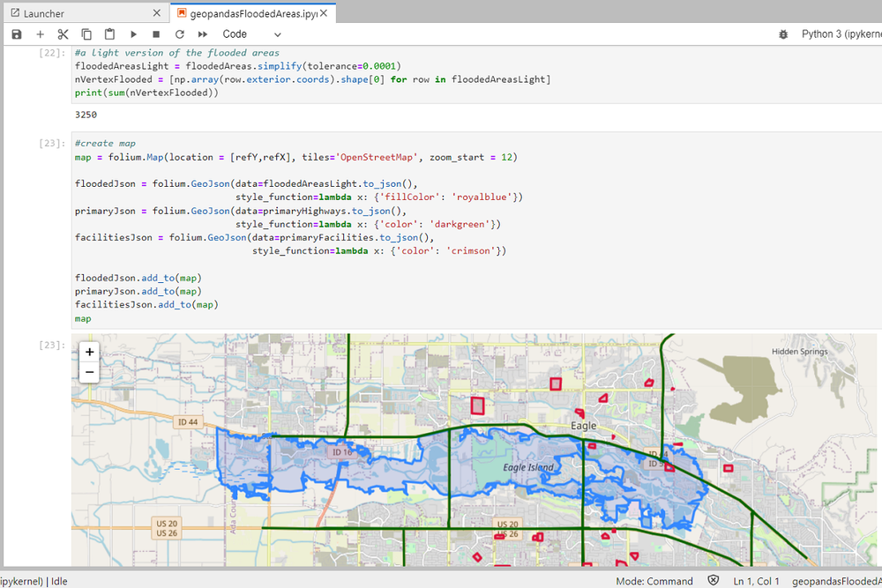Open the cell type dropdown showing Code

click(235, 33)
